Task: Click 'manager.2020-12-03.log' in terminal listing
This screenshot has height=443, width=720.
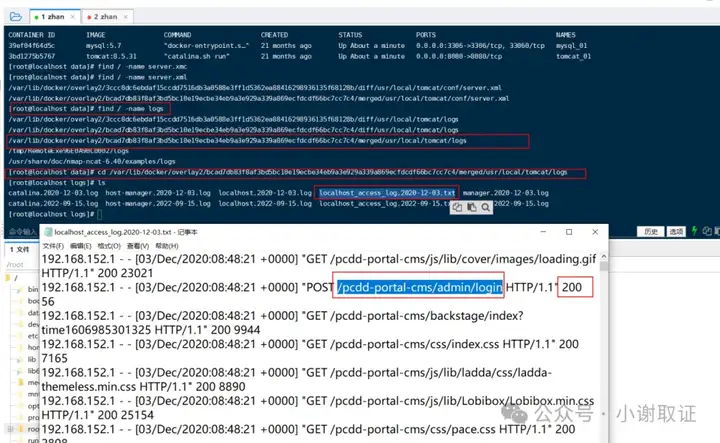Action: click(x=506, y=193)
